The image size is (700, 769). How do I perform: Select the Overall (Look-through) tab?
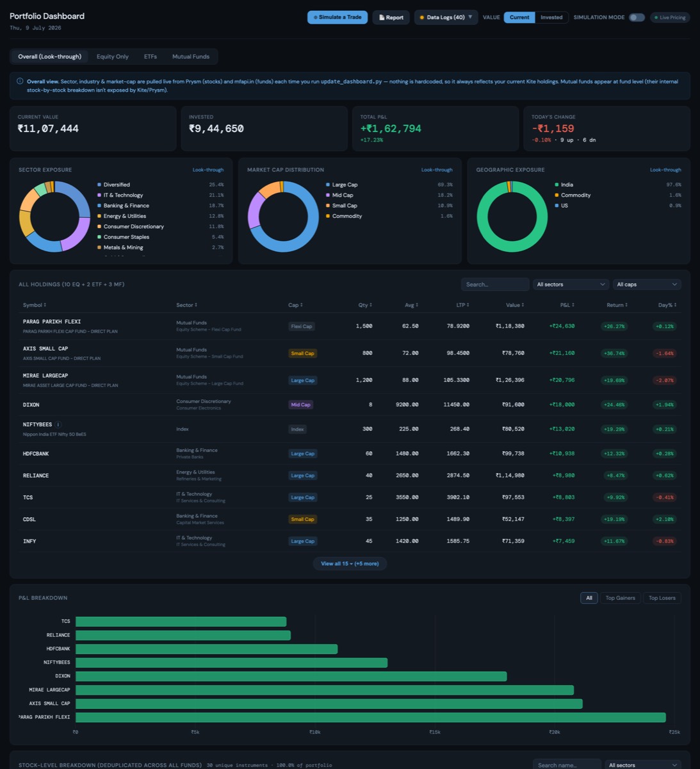coord(50,56)
